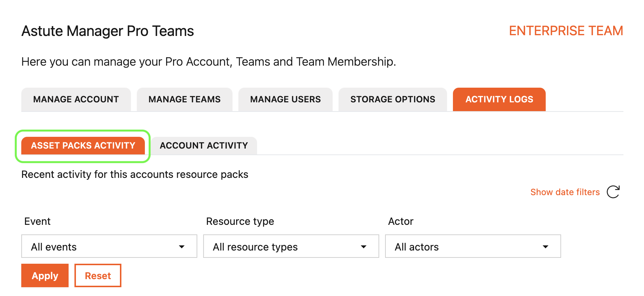Image resolution: width=644 pixels, height=296 pixels.
Task: Click the ENTERPRISE TEAM label
Action: pos(566,31)
